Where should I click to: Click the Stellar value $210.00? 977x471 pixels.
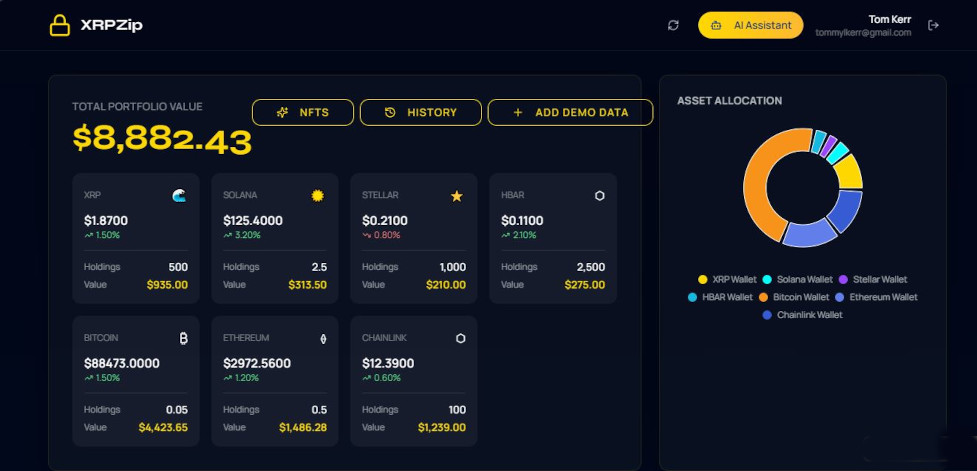tap(446, 285)
